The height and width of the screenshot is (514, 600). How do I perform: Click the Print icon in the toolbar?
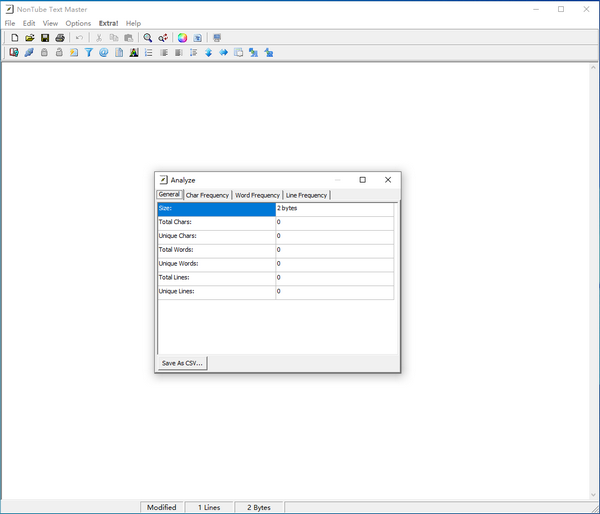[60, 38]
